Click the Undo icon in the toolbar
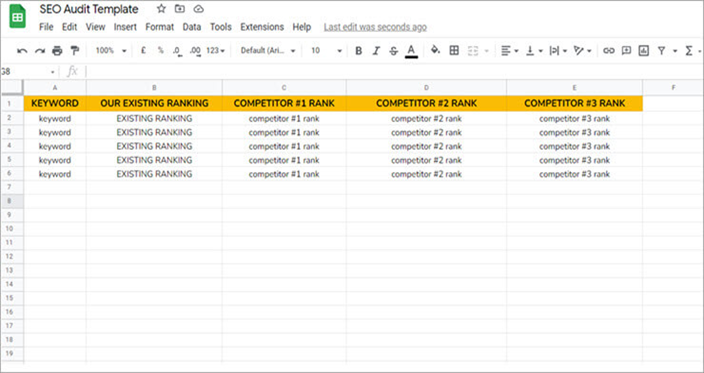This screenshot has width=704, height=373. click(22, 51)
